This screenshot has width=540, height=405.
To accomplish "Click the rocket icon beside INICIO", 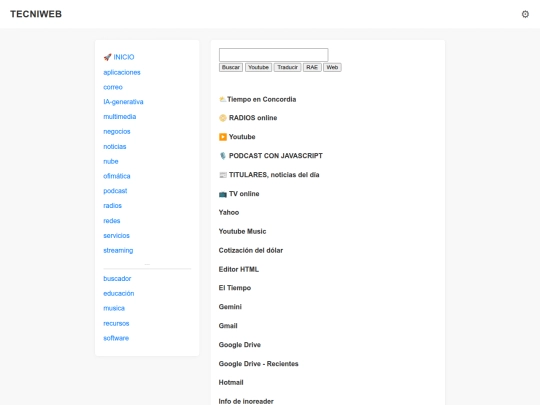I will click(107, 57).
